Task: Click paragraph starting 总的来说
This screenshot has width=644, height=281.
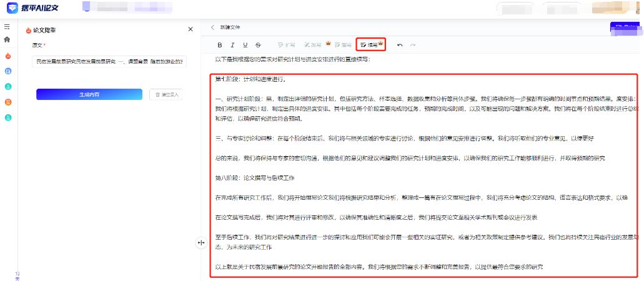Action: (x=410, y=158)
